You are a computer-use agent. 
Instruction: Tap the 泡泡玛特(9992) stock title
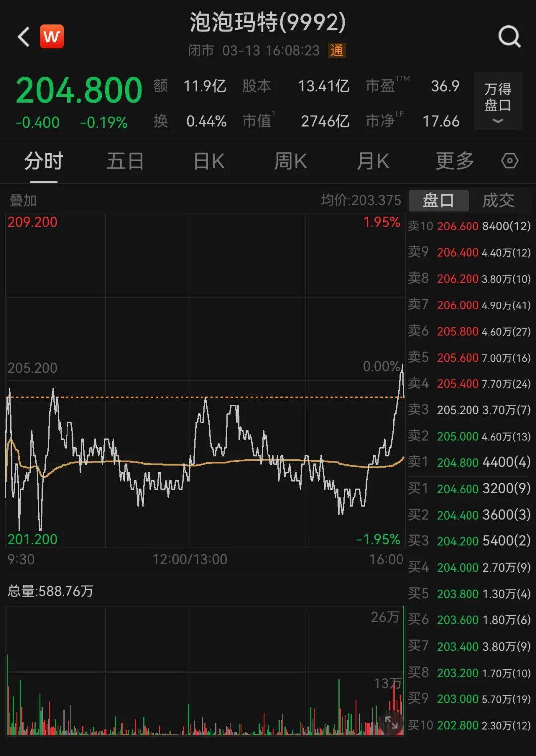coord(268,22)
